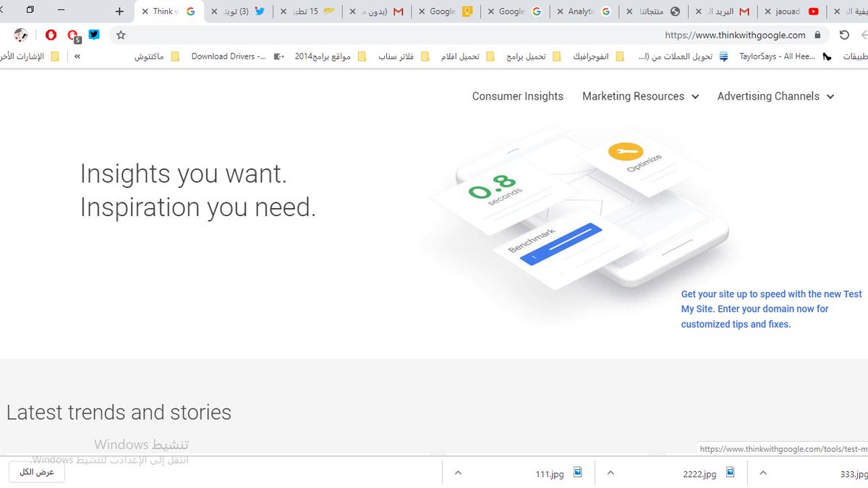Image resolution: width=868 pixels, height=488 pixels.
Task: Open the profile avatar menu
Action: click(x=21, y=35)
